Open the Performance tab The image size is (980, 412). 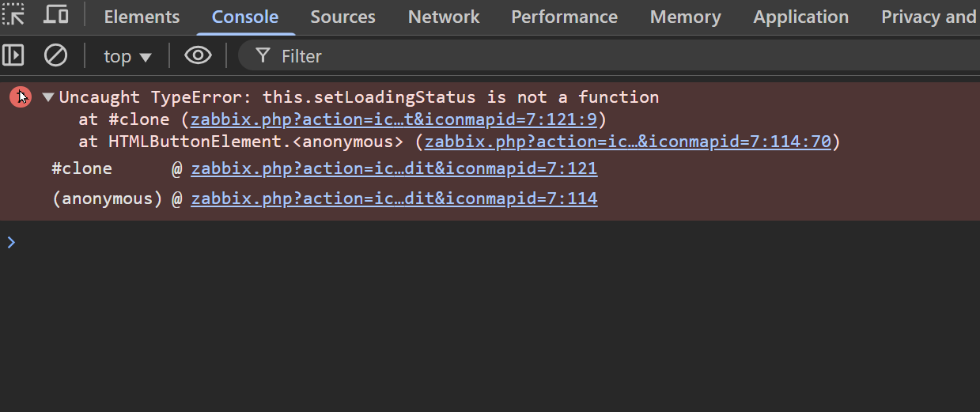click(564, 17)
